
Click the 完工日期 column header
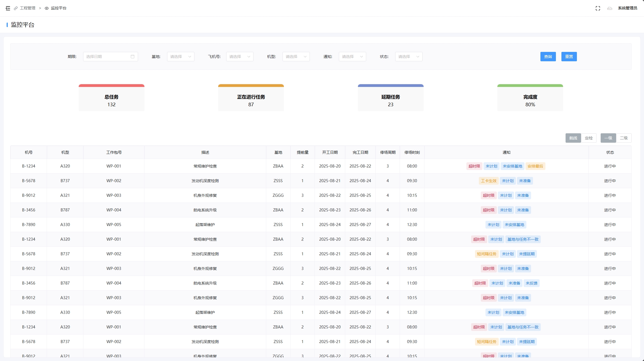[x=360, y=152]
